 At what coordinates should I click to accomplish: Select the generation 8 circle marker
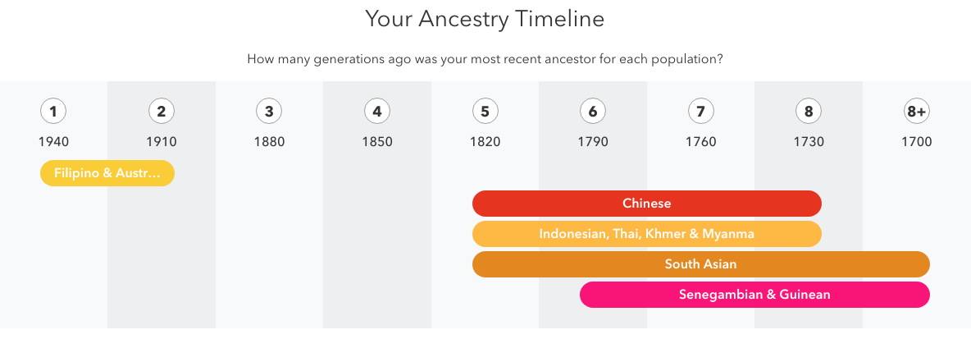tap(809, 112)
